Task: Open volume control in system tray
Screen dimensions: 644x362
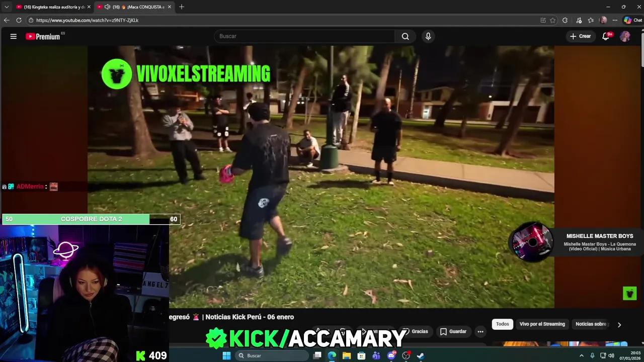Action: 611,355
